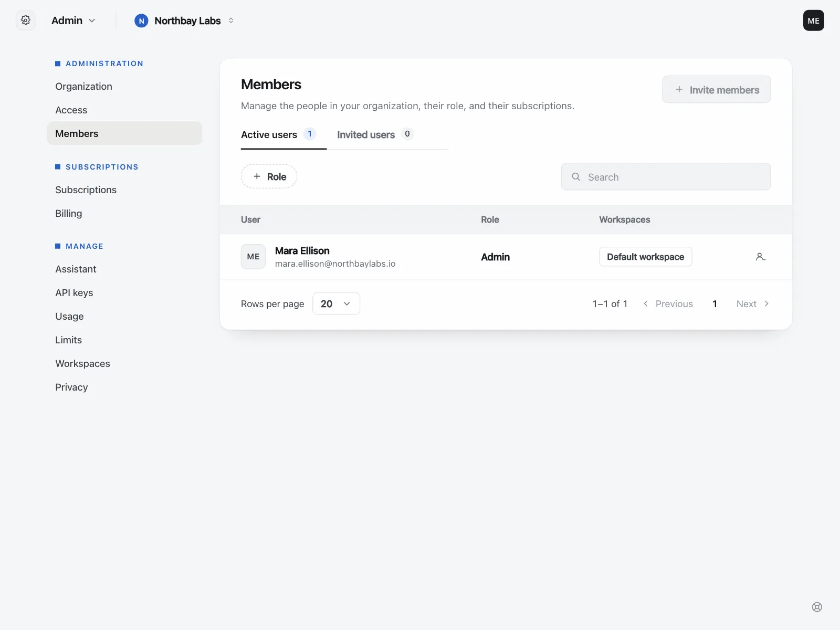Open the Admin dropdown menu

pos(73,20)
